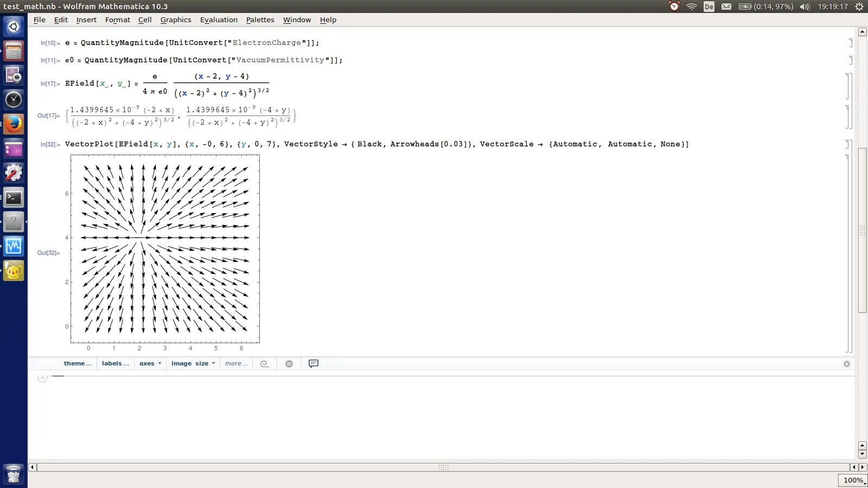Click the plus icon to insert new cell
This screenshot has height=488, width=868.
point(42,378)
